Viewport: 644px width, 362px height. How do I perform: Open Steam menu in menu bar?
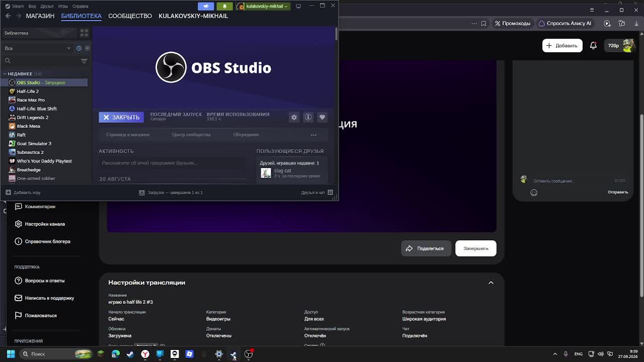[x=15, y=6]
